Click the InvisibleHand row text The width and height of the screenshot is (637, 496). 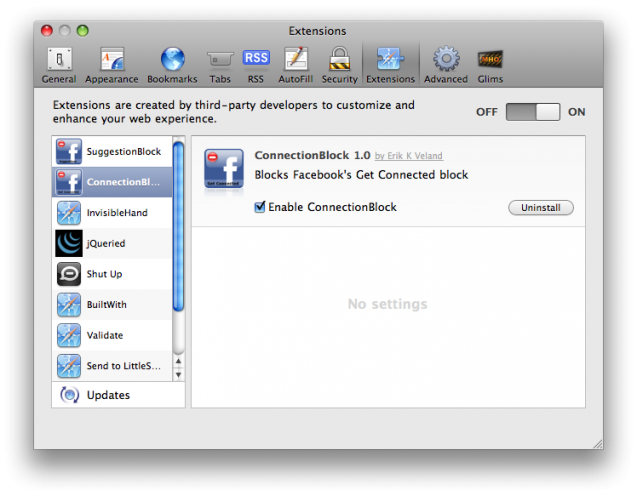tap(117, 213)
